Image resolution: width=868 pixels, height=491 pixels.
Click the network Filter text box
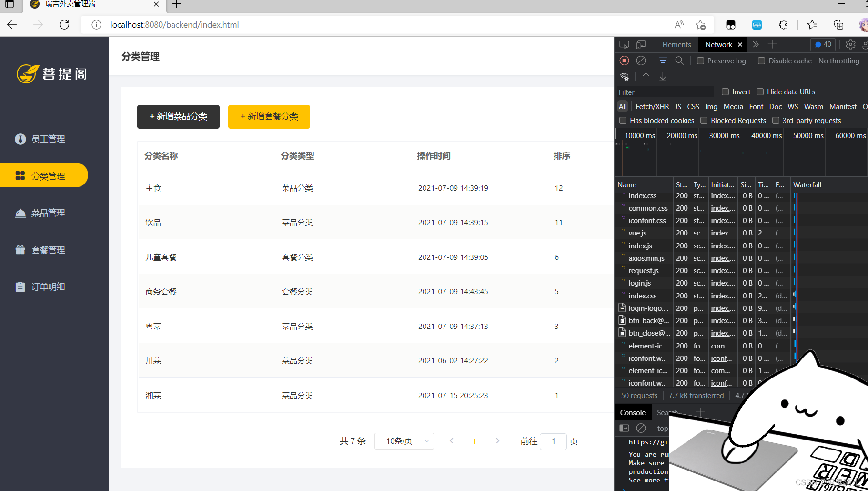(665, 92)
